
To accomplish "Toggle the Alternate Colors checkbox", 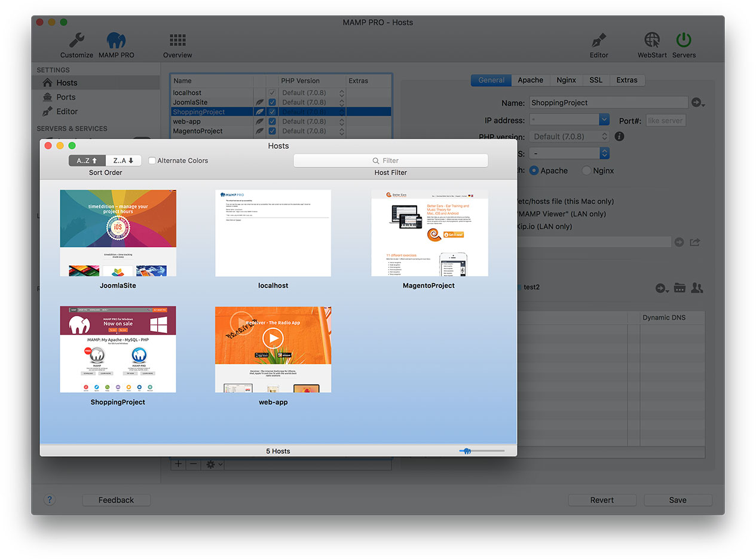I will (152, 160).
